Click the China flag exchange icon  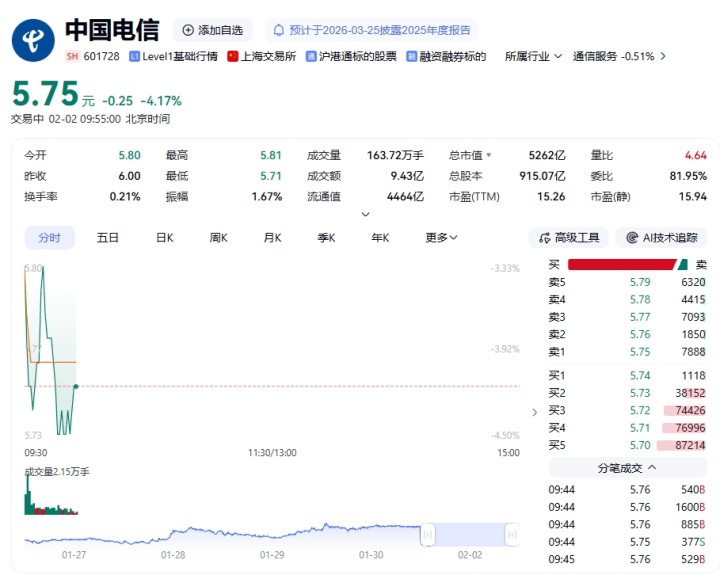[x=232, y=56]
